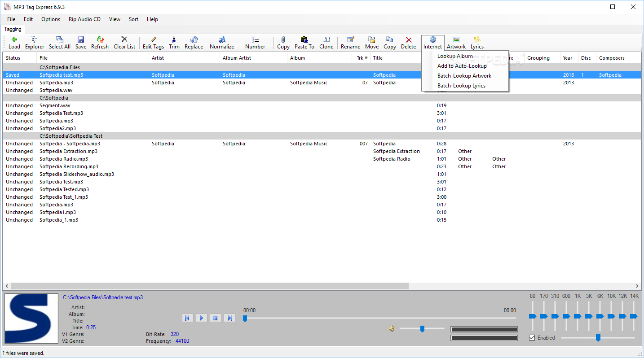This screenshot has width=644, height=358.
Task: Toggle the equalizer Enabled checkbox
Action: (x=532, y=338)
